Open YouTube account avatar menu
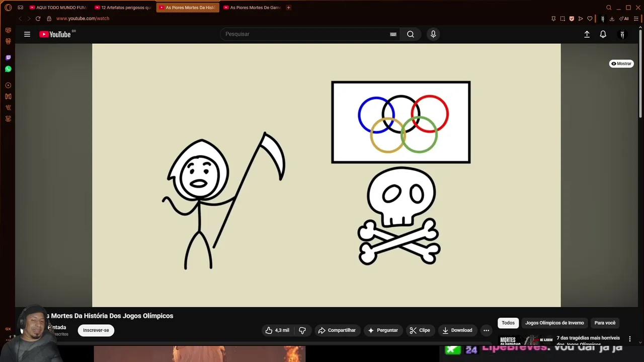Viewport: 644px width, 362px height. (x=622, y=34)
